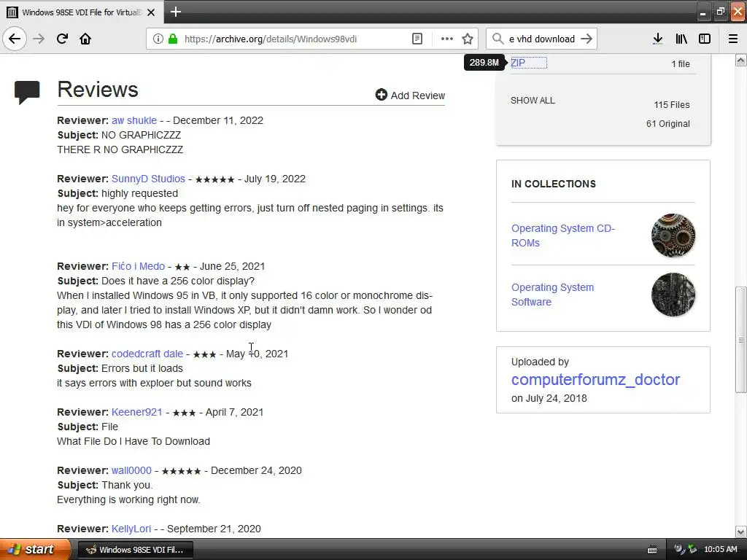747x560 pixels.
Task: Open Operating System CD-ROMs collection link
Action: (562, 236)
